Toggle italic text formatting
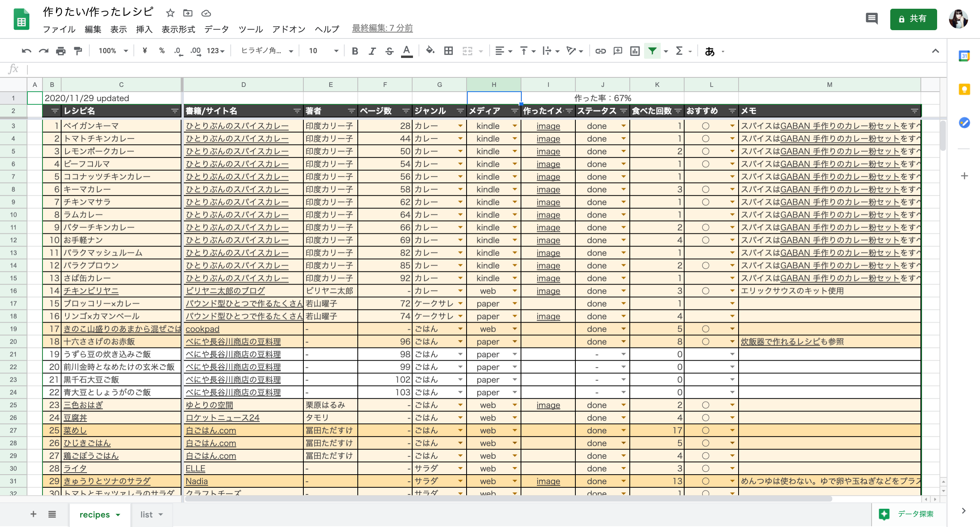Image resolution: width=980 pixels, height=527 pixels. [372, 51]
